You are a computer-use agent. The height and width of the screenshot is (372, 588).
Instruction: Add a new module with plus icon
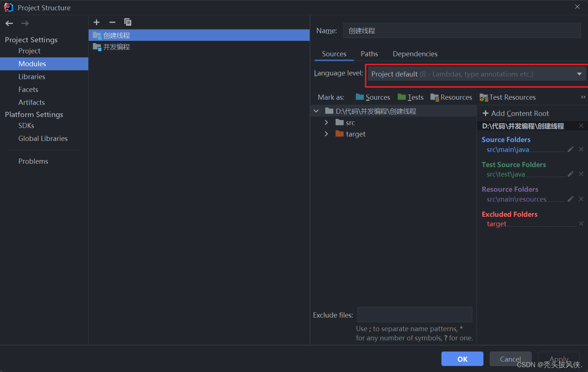[x=96, y=22]
